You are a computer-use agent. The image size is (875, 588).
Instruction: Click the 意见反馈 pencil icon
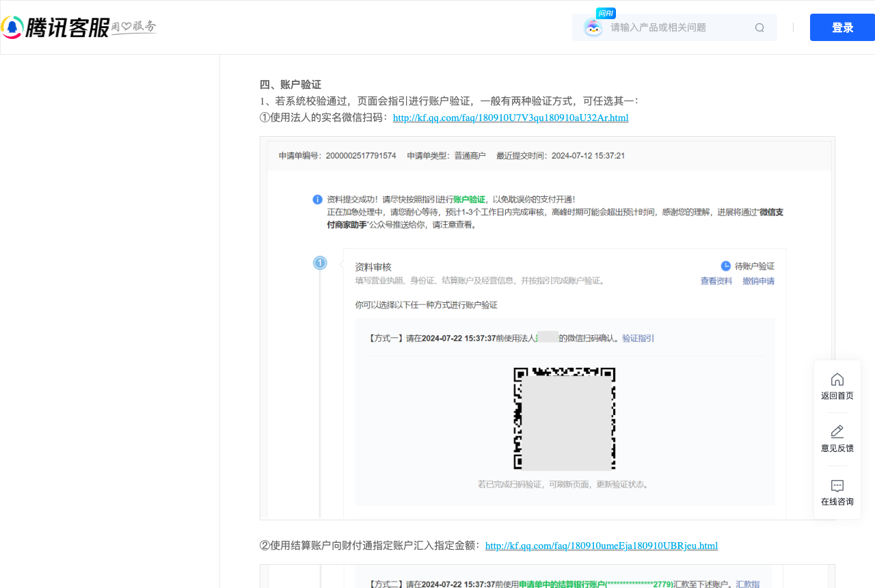(x=837, y=431)
